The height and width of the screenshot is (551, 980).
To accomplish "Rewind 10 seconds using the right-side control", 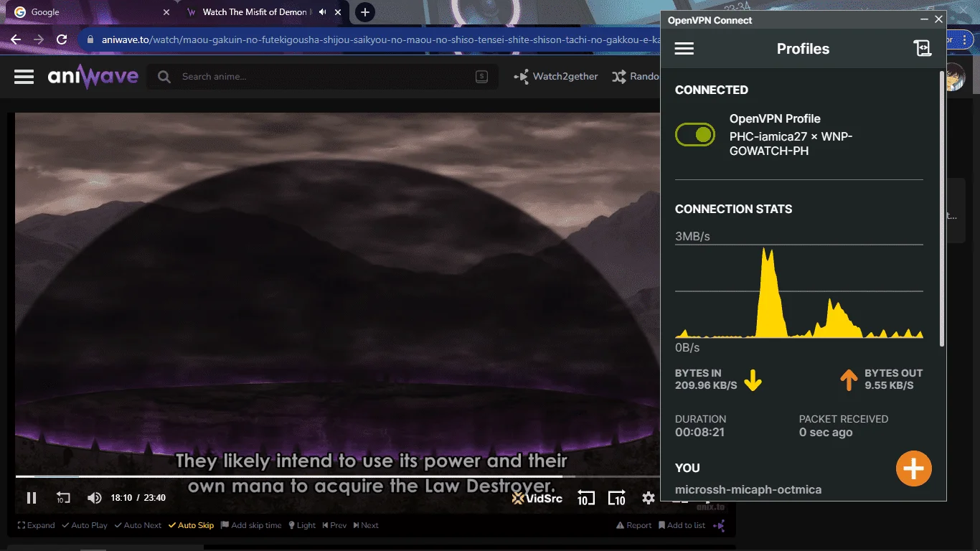I will pos(585,497).
